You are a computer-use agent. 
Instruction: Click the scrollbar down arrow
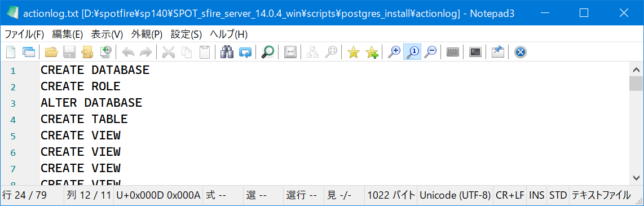[636, 178]
